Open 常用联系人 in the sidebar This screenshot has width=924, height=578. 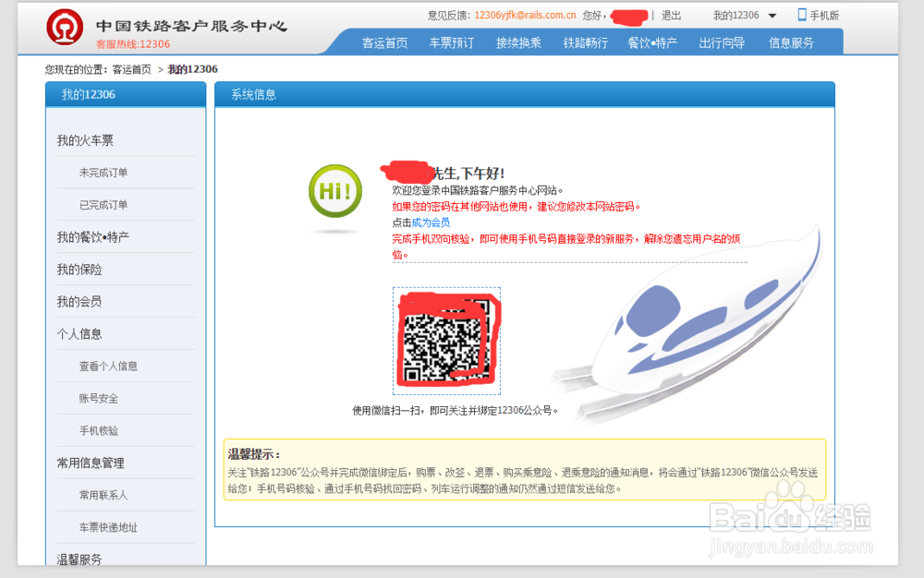coord(103,495)
